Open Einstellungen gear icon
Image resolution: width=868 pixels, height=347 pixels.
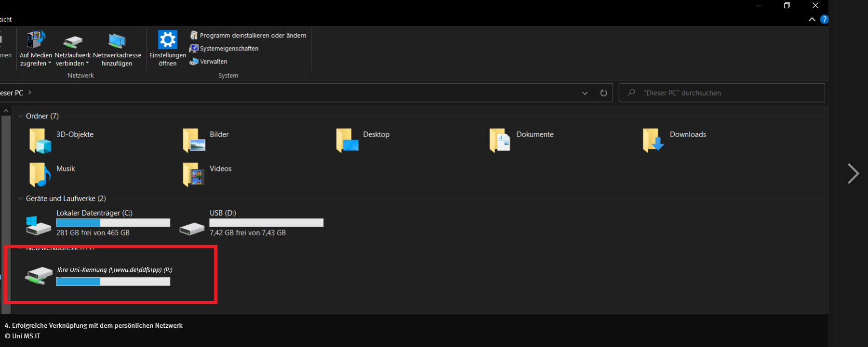(x=168, y=40)
